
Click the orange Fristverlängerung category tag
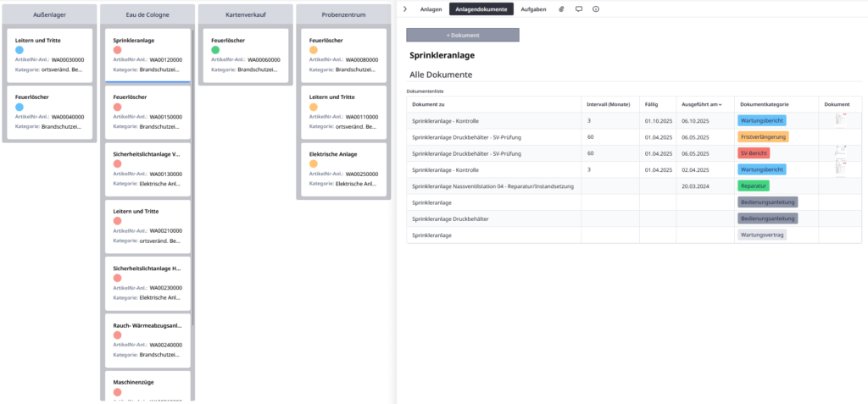click(764, 137)
